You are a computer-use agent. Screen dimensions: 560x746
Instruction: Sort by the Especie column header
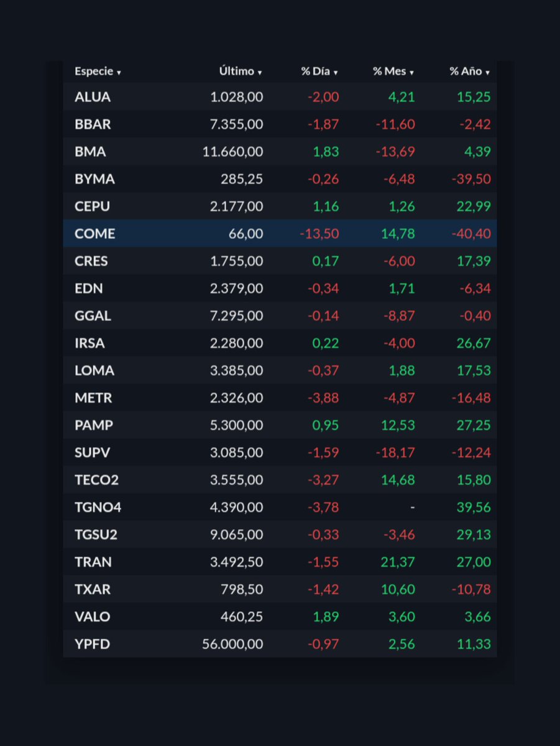click(x=98, y=71)
